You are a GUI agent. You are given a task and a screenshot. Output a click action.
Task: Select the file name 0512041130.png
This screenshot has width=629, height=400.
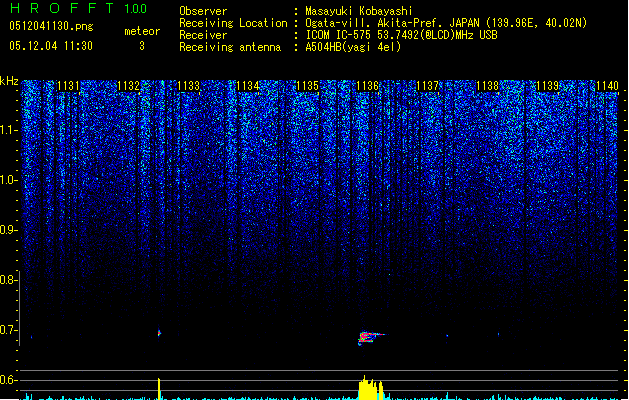pyautogui.click(x=51, y=27)
